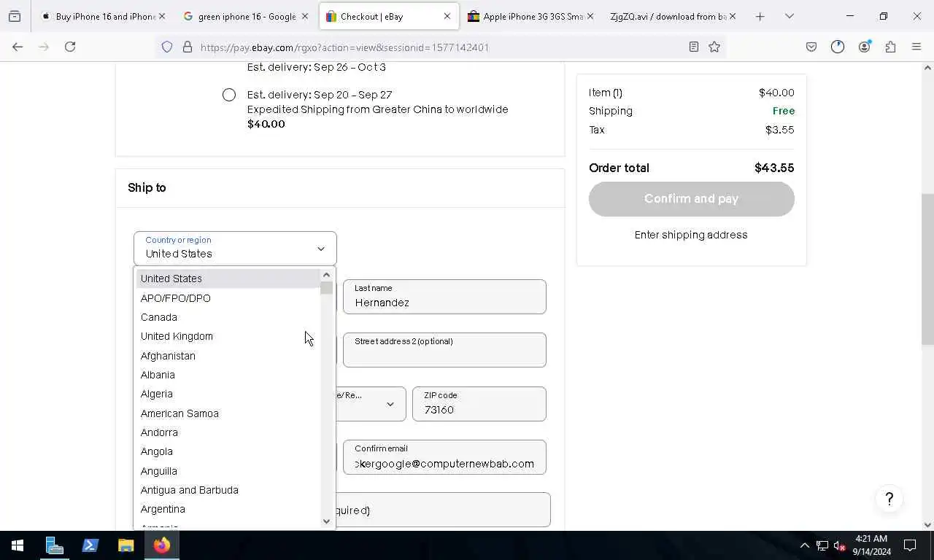Switch to Firefox on the taskbar
The height and width of the screenshot is (560, 934).
coord(162,545)
